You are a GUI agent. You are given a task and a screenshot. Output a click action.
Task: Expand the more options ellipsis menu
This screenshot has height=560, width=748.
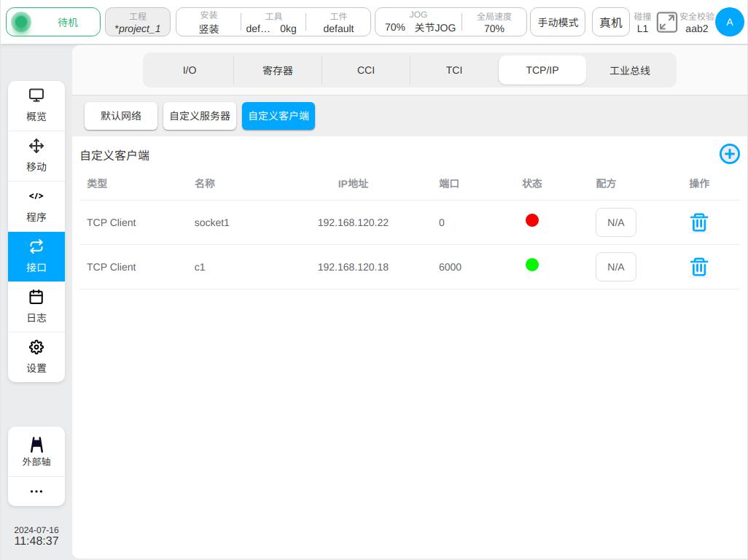click(36, 491)
